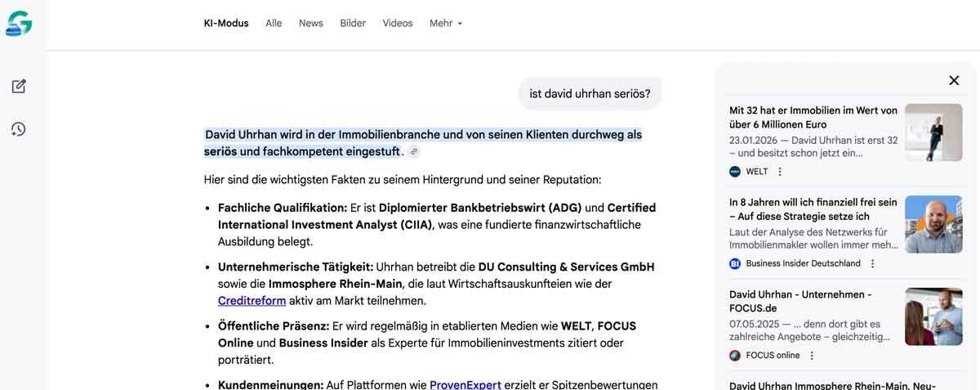This screenshot has width=980, height=390.
Task: Open the ProvenExpert link
Action: coord(465,384)
